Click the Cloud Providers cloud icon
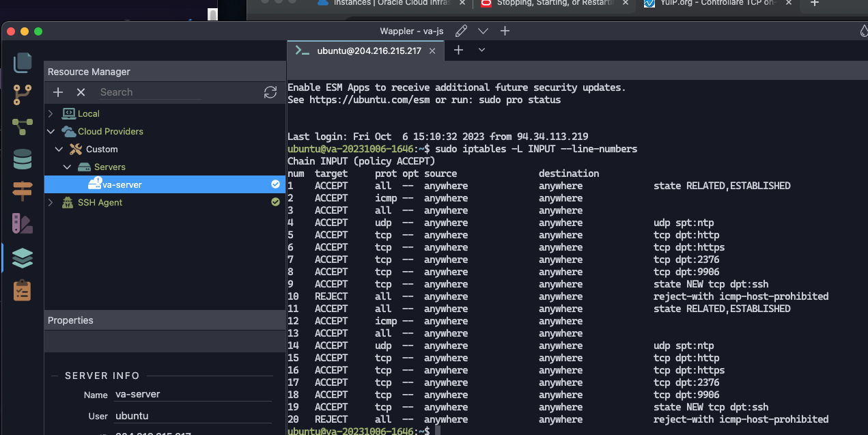868x435 pixels. (x=68, y=131)
